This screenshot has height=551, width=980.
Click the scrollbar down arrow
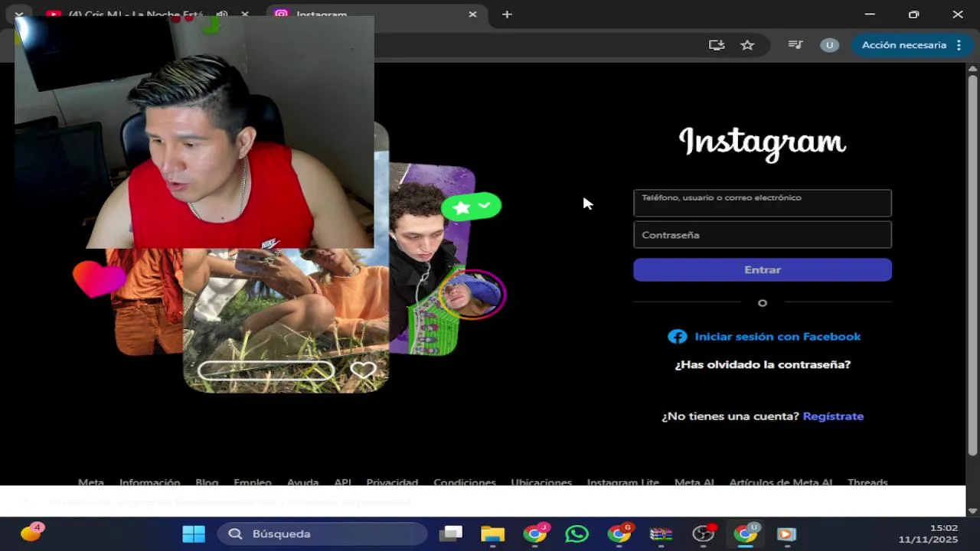972,510
